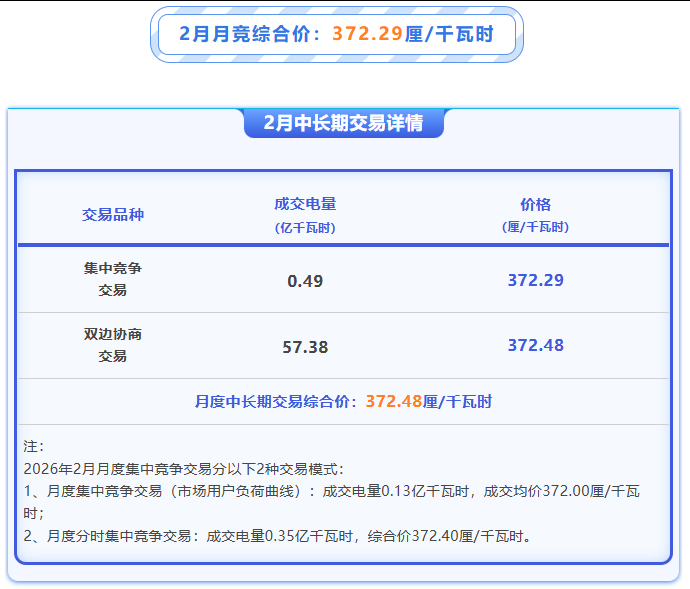Click the 价格 column header

[535, 204]
